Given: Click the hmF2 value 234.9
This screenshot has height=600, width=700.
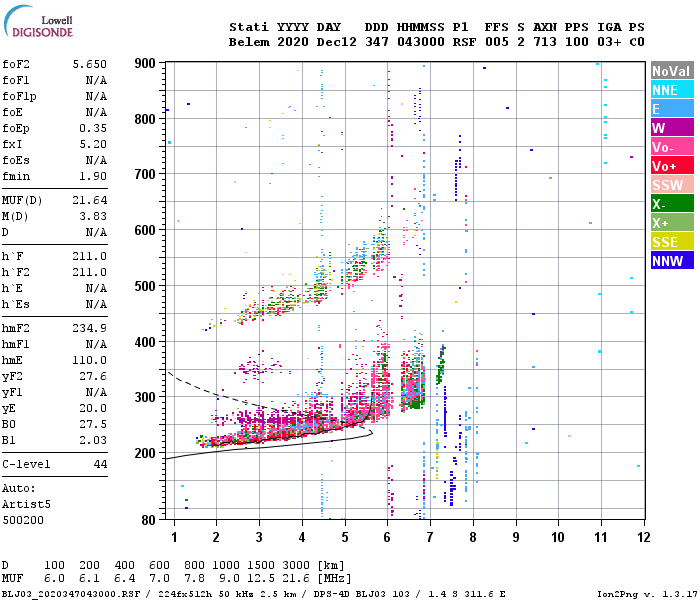Looking at the screenshot, I should (90, 329).
